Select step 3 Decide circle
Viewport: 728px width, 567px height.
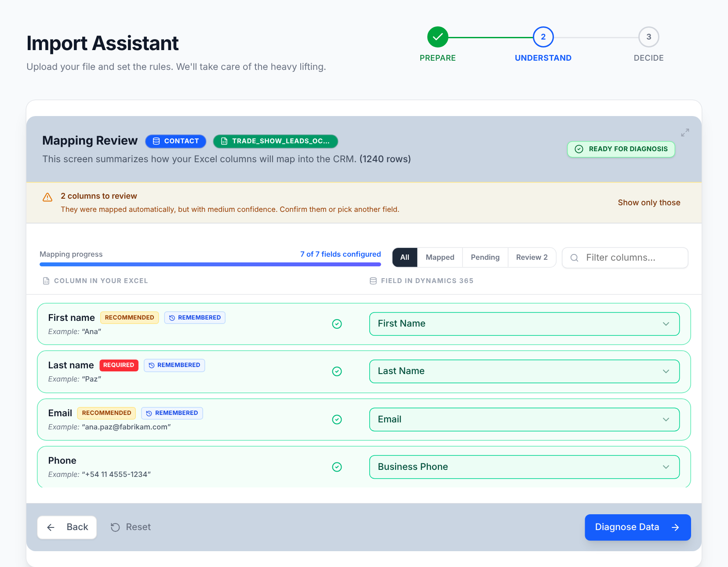pos(648,37)
